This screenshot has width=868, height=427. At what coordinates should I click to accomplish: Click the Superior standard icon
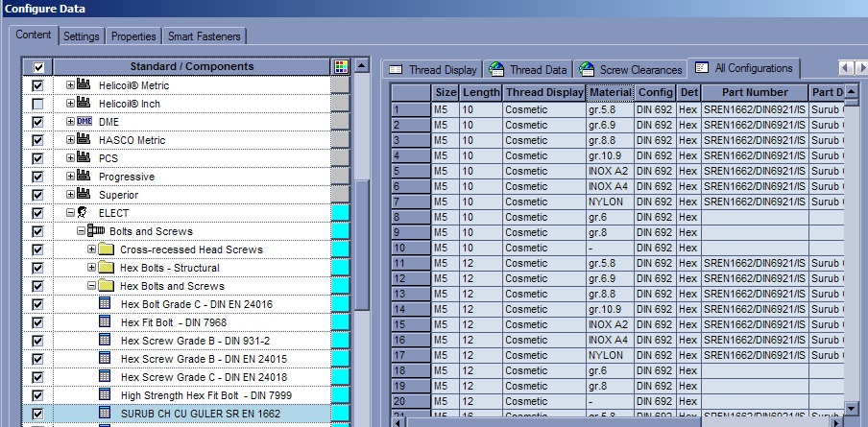[x=84, y=195]
